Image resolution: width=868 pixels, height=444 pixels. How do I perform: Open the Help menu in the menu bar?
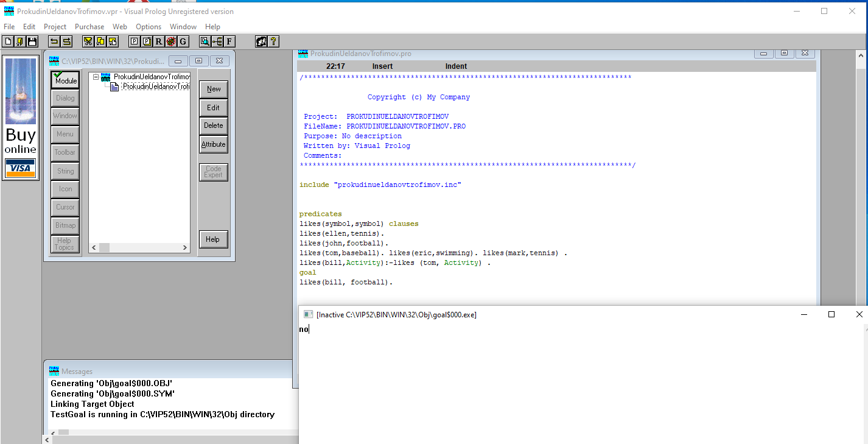(212, 27)
